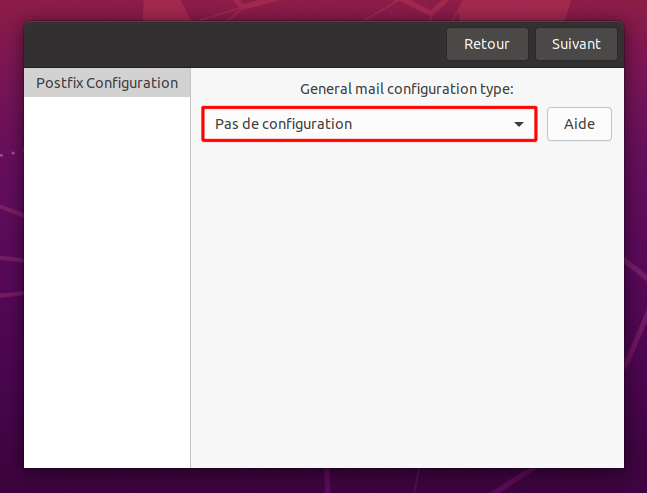
Task: Click the Suivant button
Action: coord(576,44)
